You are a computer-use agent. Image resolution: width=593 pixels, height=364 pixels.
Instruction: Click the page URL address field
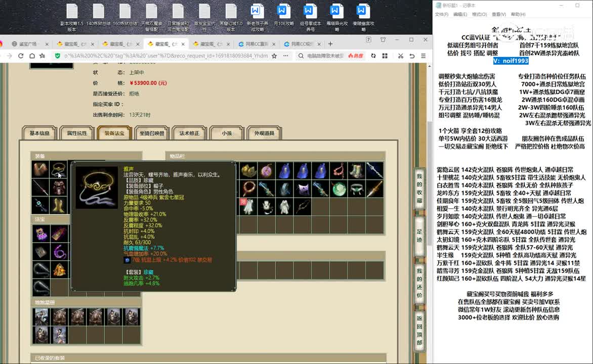(166, 56)
